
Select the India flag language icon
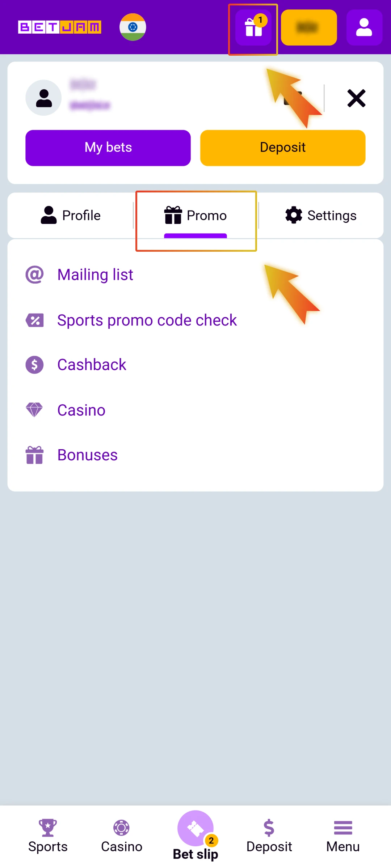(x=133, y=27)
